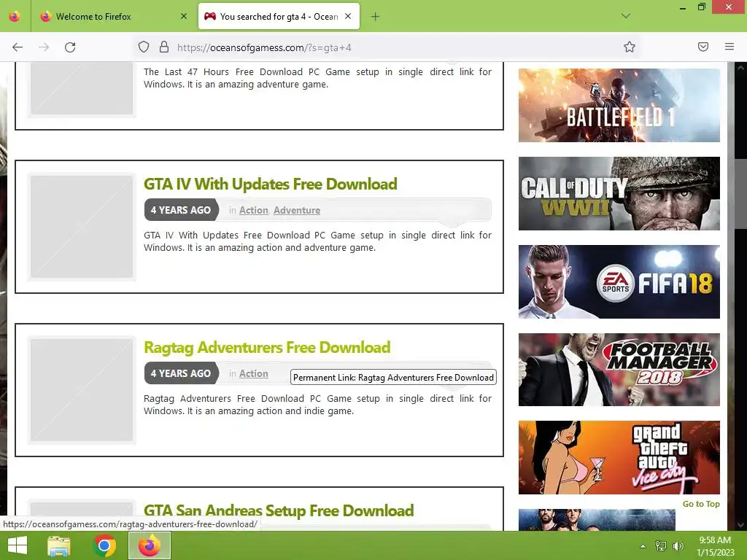
Task: Open the Grand Theft Auto Vice City banner
Action: 619,458
